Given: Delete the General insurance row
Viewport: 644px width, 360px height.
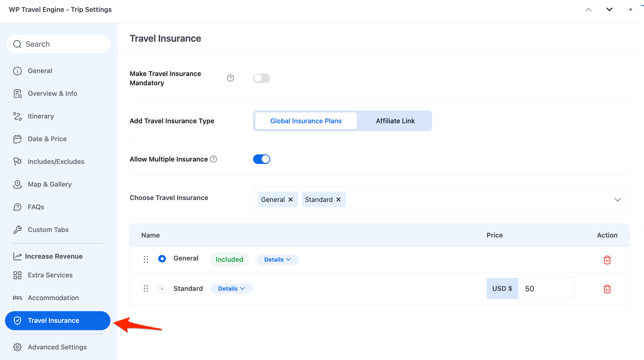Looking at the screenshot, I should click(x=607, y=260).
